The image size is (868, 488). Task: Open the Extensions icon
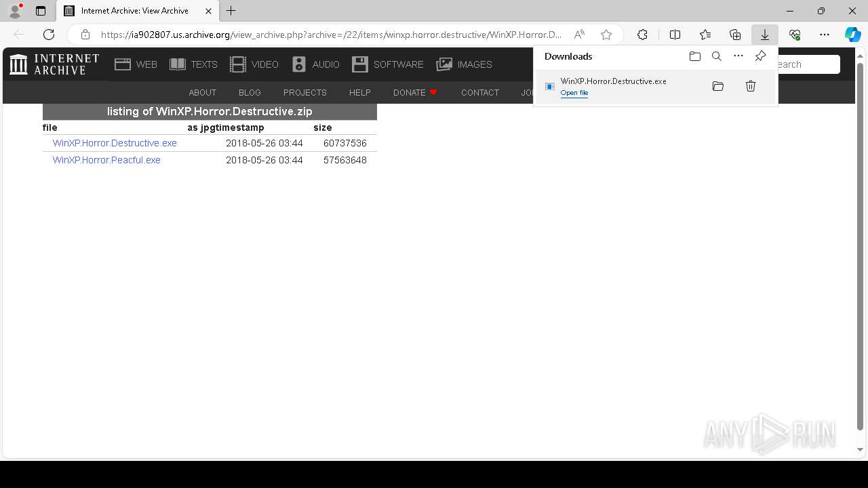(x=642, y=35)
